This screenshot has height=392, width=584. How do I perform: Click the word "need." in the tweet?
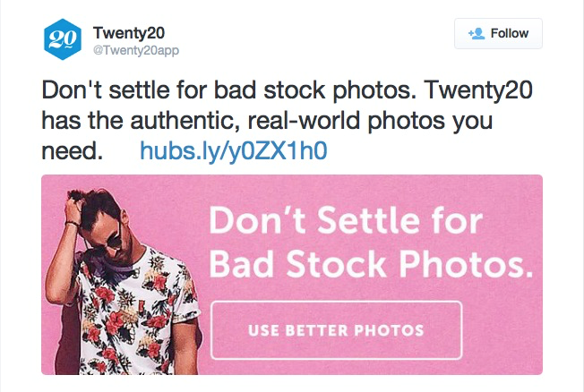coord(73,151)
